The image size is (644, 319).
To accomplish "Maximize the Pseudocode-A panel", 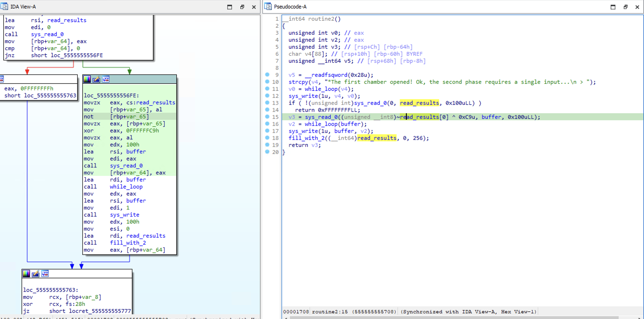I will click(613, 7).
